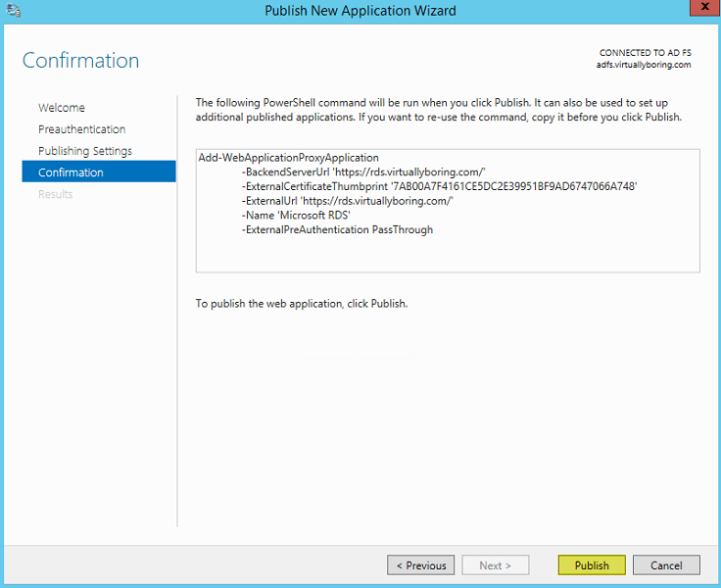Close the Publish New Application Wizard window
Viewport: 721px width, 588px height.
[x=704, y=8]
